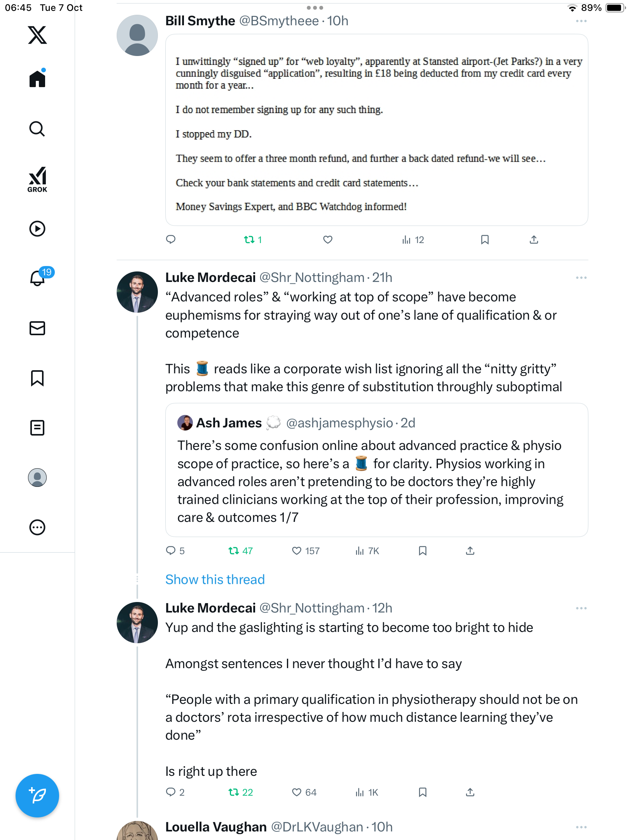Open more options on Luke Mordecai's 21h post
Image resolution: width=630 pixels, height=840 pixels.
pyautogui.click(x=581, y=278)
